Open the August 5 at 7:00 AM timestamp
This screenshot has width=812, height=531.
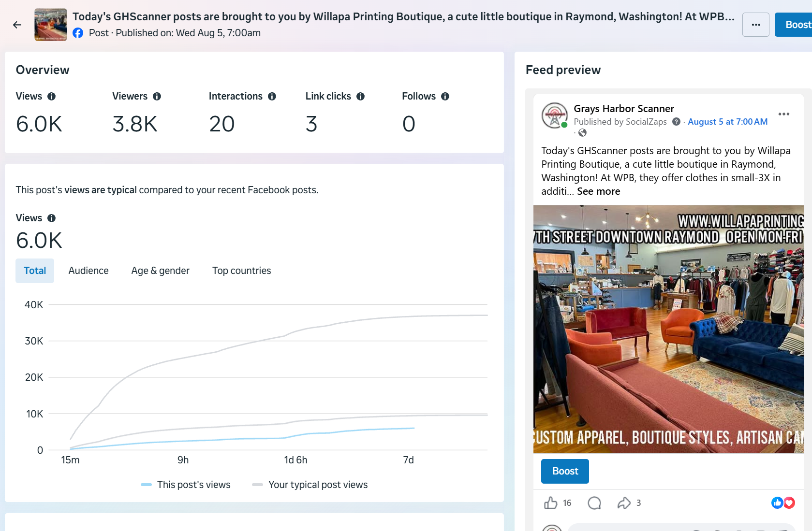coord(727,122)
